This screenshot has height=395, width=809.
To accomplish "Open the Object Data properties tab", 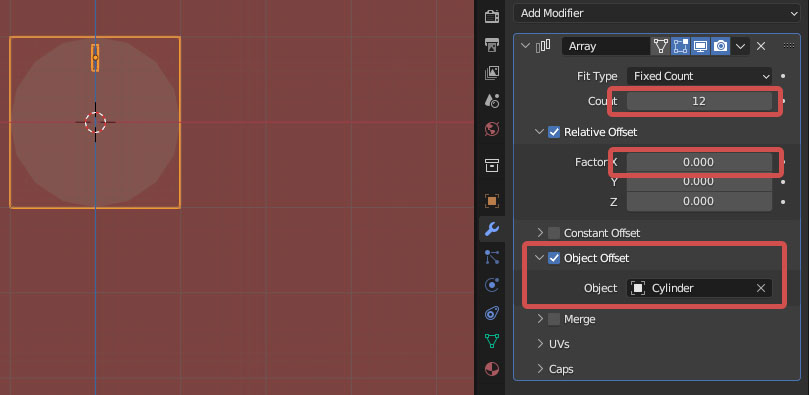I will coord(492,340).
